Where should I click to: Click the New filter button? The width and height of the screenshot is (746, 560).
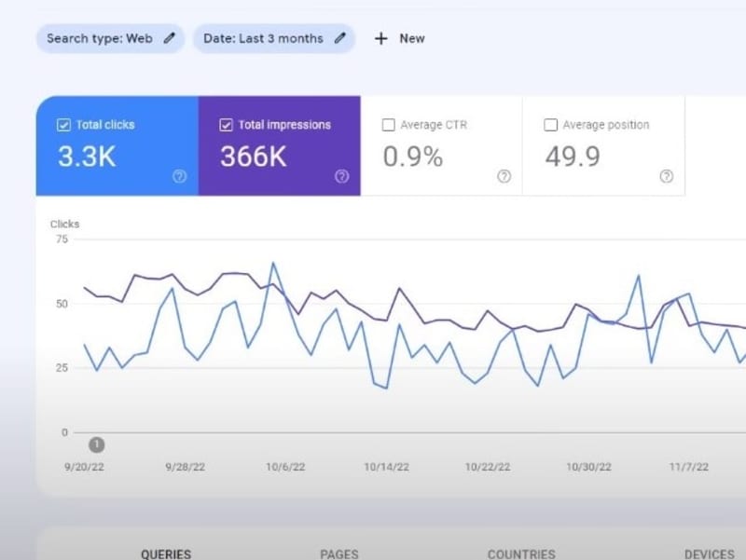[400, 38]
